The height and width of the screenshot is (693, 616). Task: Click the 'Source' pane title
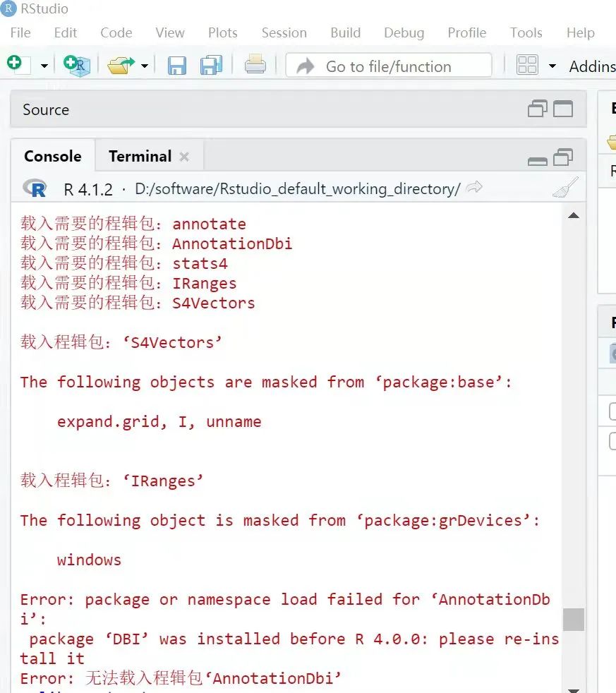tap(46, 109)
